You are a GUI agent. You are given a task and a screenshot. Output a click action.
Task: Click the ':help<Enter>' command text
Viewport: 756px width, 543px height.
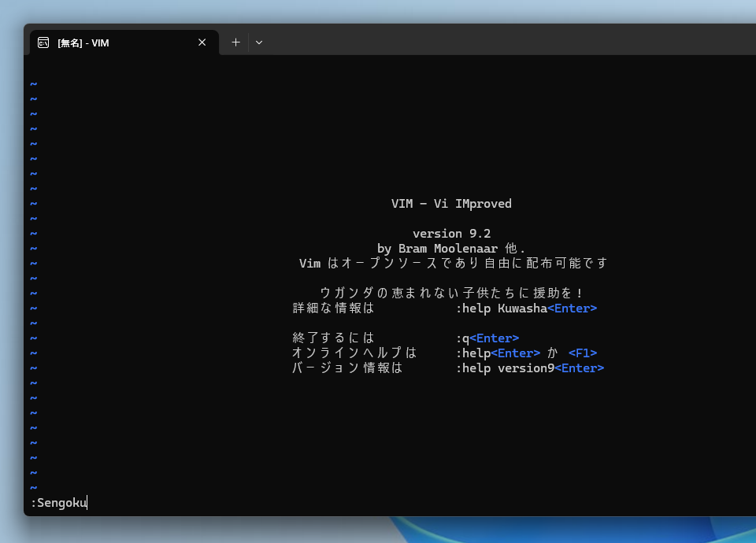coord(498,353)
